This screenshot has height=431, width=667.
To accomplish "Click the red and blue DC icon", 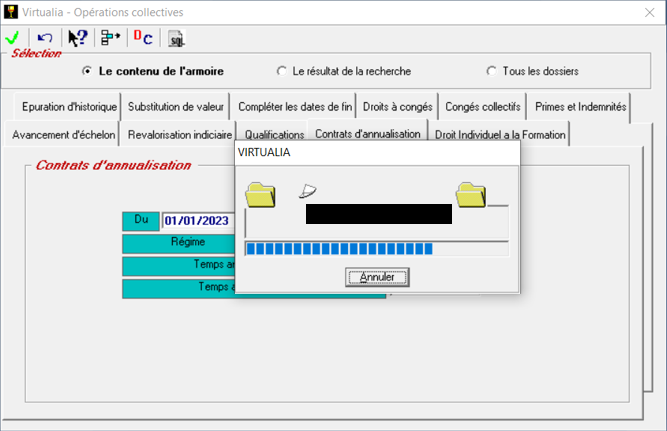I will pos(143,38).
